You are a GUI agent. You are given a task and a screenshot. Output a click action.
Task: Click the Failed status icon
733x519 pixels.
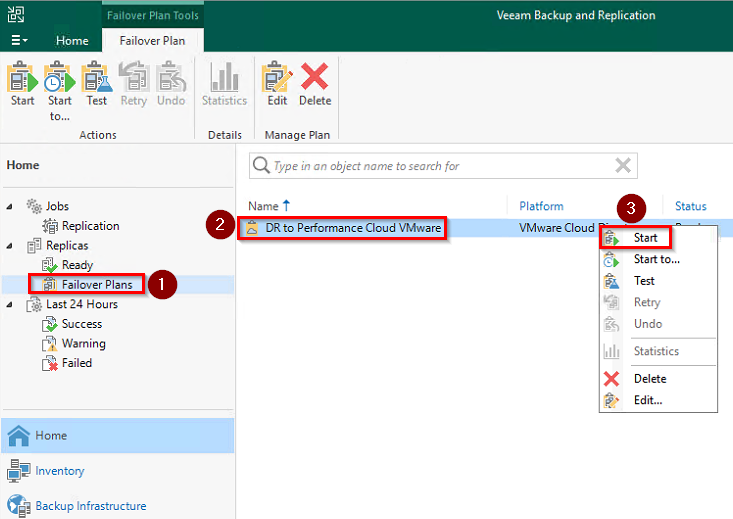pos(50,363)
